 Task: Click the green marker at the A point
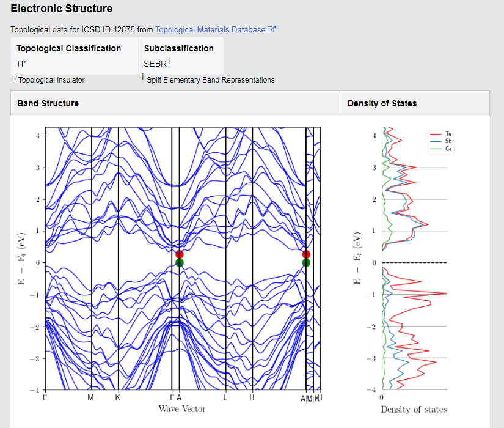(x=180, y=262)
